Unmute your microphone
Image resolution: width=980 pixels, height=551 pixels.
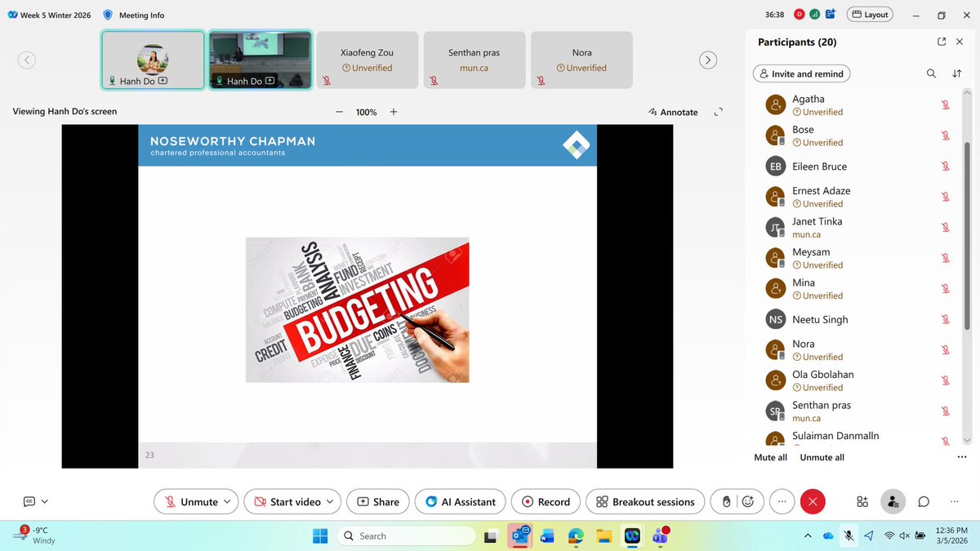coord(190,502)
